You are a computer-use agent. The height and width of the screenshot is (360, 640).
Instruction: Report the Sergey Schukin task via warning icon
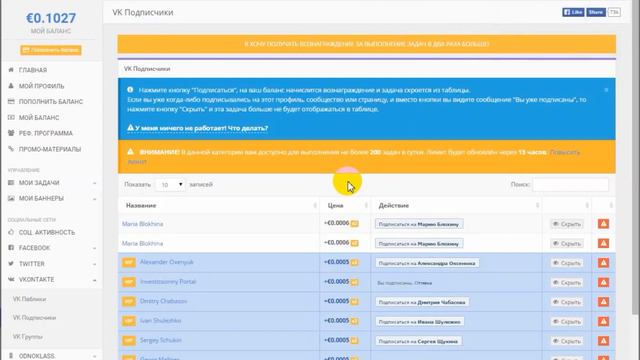click(603, 341)
